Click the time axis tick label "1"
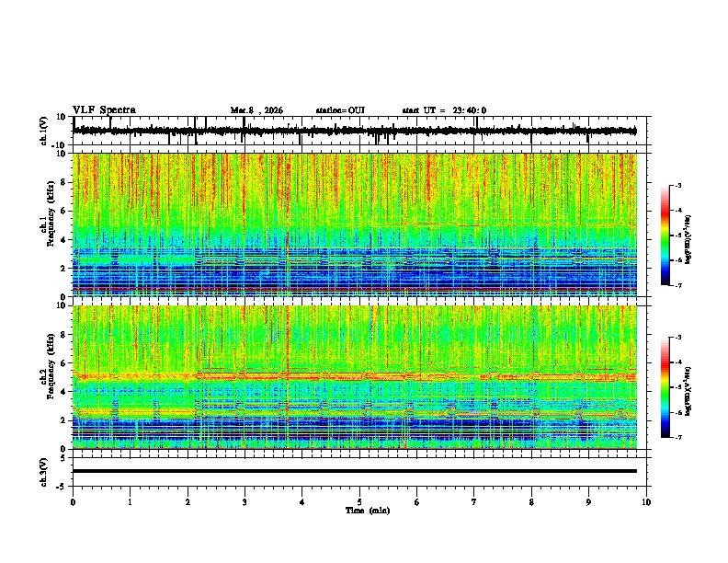This screenshot has width=728, height=563. [x=130, y=502]
